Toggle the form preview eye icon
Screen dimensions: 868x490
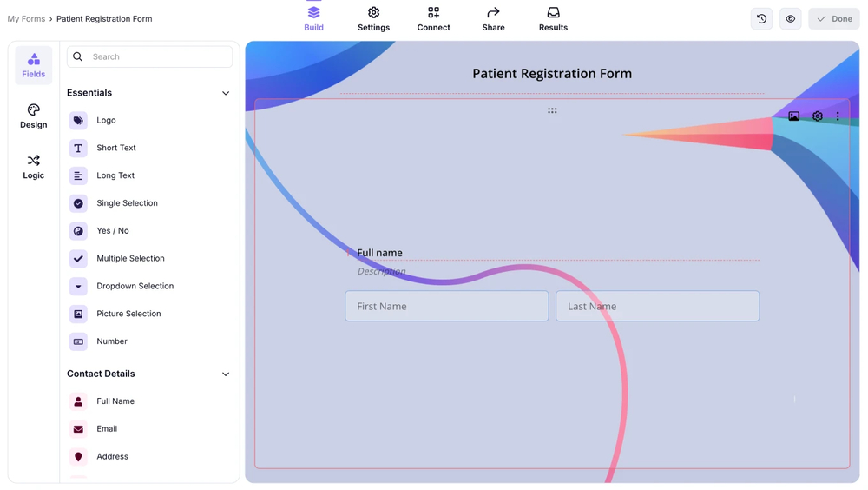coord(790,19)
